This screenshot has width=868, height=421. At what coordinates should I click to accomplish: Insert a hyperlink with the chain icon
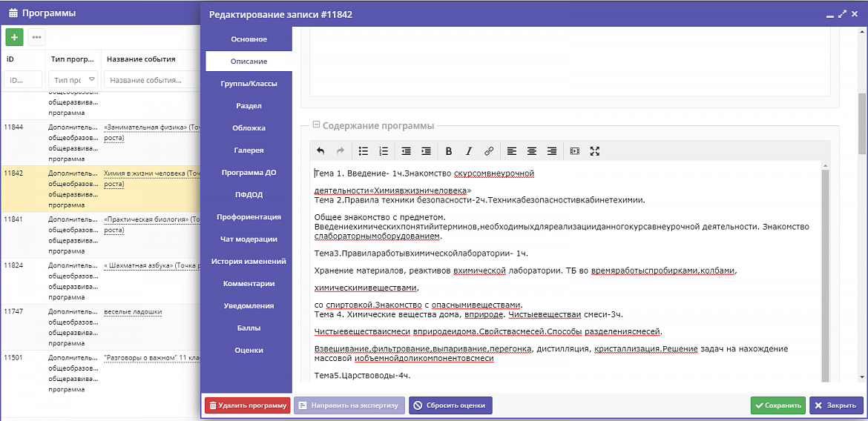point(489,150)
